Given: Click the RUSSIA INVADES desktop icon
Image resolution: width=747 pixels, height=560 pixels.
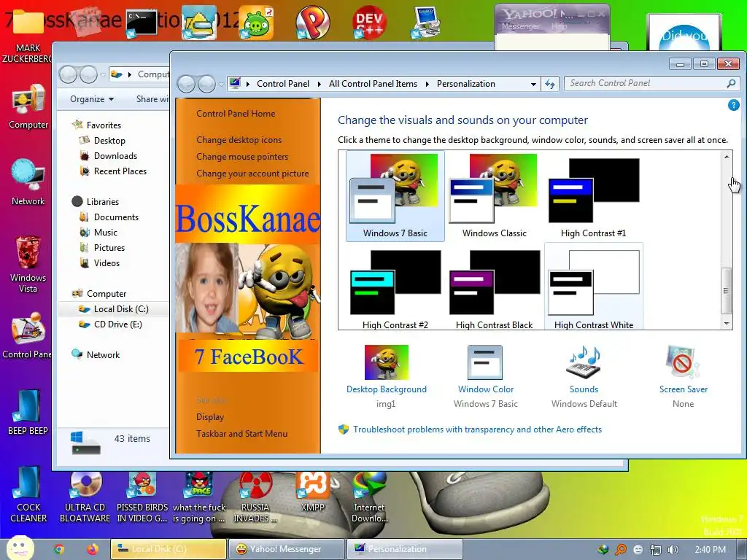Looking at the screenshot, I should 255,497.
